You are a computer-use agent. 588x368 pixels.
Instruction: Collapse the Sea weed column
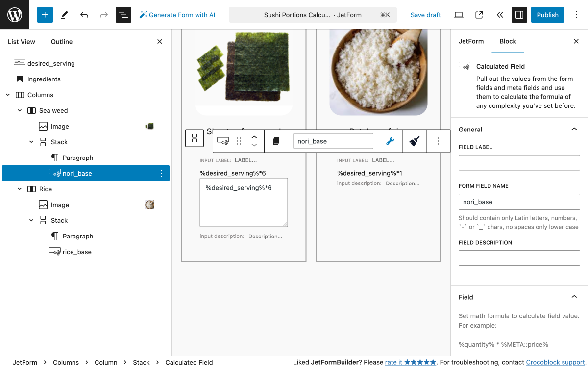pyautogui.click(x=20, y=110)
